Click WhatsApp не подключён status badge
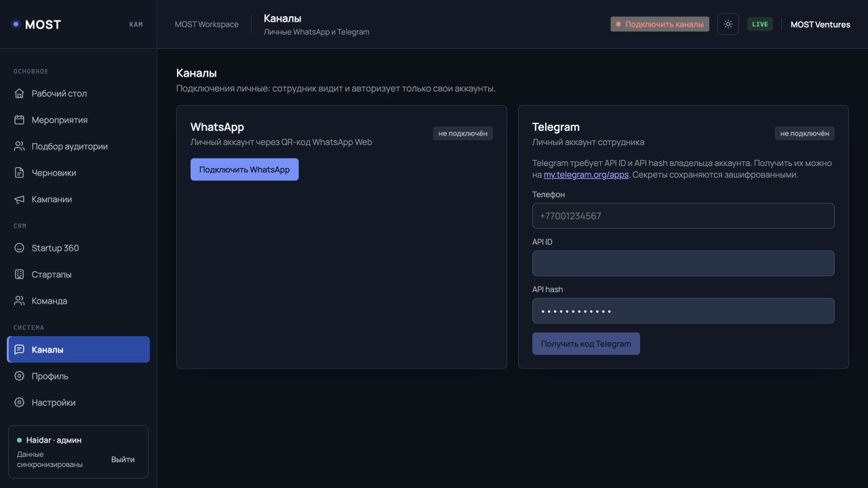This screenshot has width=868, height=488. 463,134
